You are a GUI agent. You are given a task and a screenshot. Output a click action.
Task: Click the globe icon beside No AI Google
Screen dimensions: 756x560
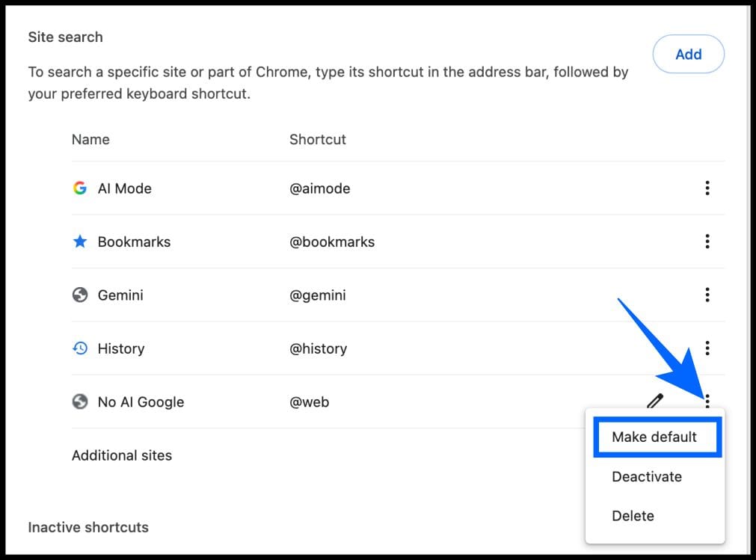80,402
